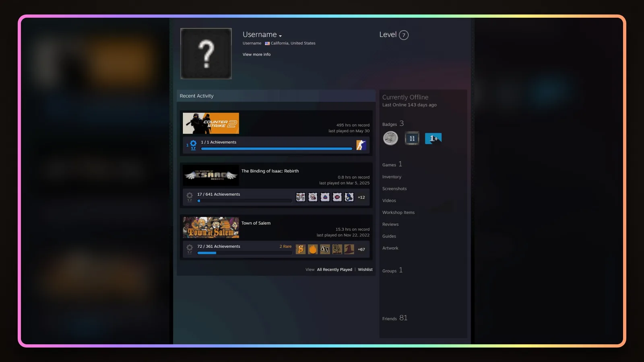Click Town of Salem witch hat achievement
644x362 pixels.
tap(349, 249)
